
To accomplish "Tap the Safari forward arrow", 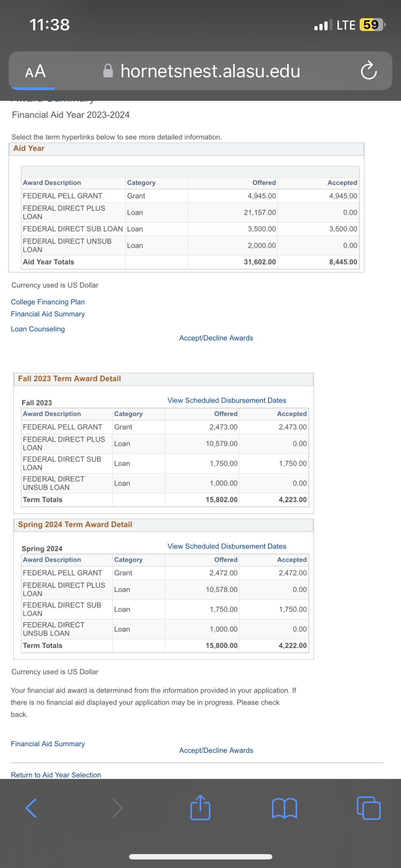I will [x=117, y=808].
